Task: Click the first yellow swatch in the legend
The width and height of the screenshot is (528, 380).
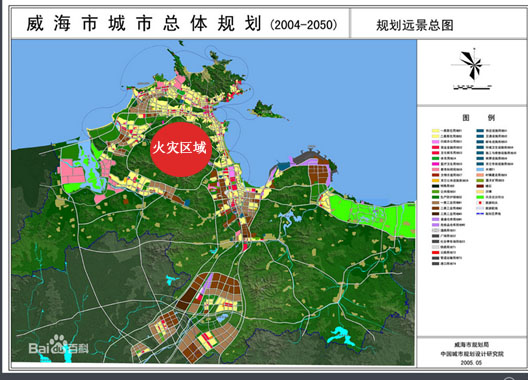Action: pyautogui.click(x=435, y=131)
